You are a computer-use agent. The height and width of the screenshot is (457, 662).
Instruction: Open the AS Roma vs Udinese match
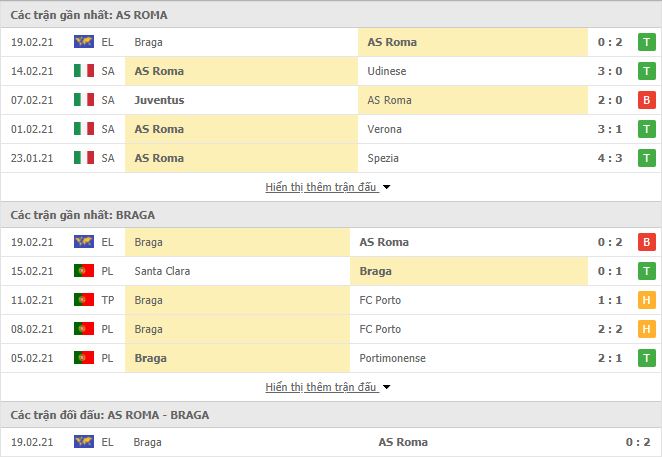coord(331,71)
